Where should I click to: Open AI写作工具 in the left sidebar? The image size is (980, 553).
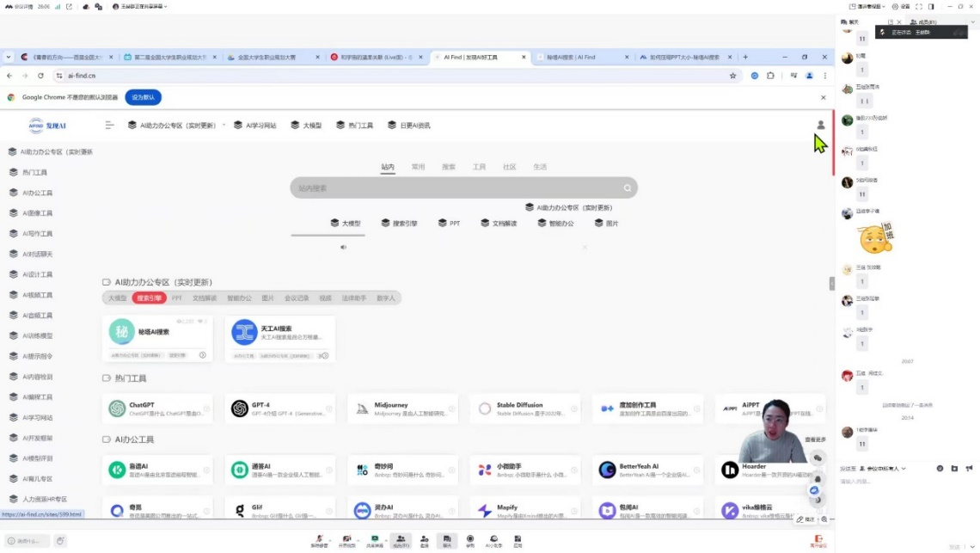click(37, 234)
